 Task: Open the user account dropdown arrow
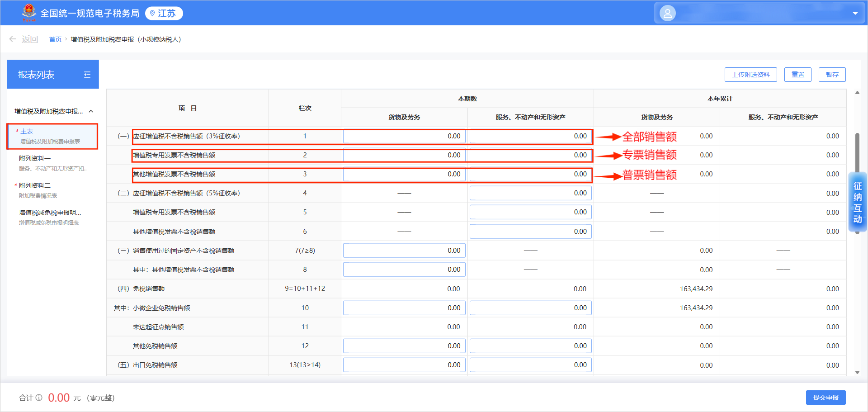[855, 14]
